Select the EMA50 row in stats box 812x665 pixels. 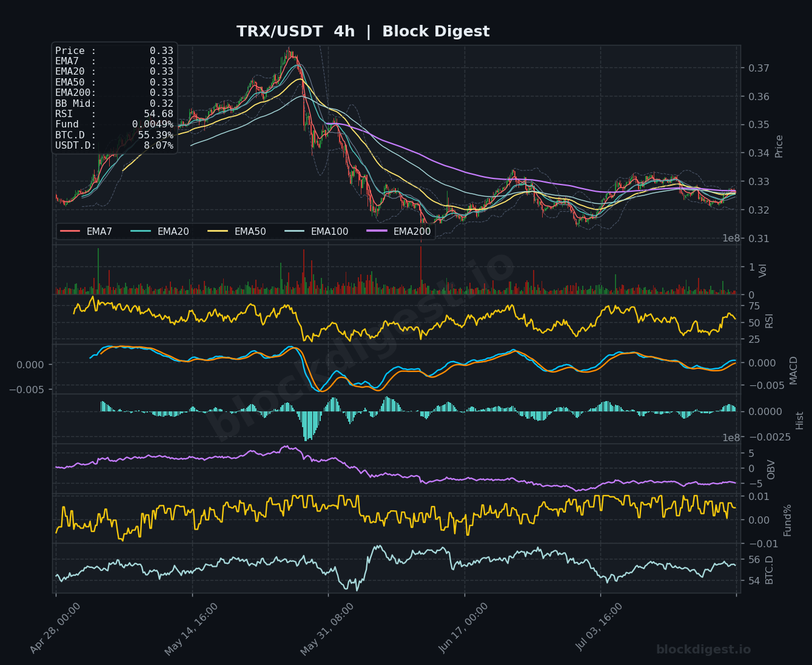click(114, 83)
